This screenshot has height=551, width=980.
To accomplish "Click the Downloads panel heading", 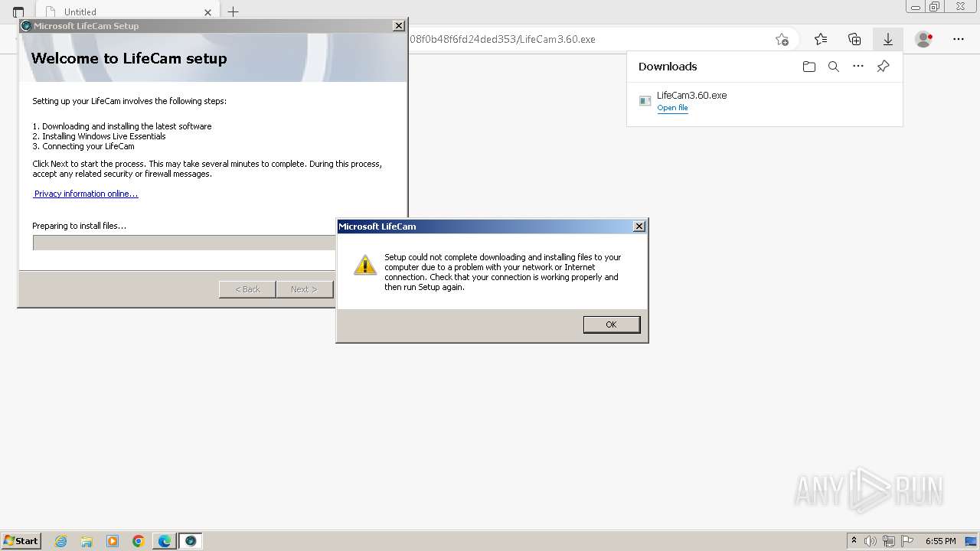I will point(668,67).
